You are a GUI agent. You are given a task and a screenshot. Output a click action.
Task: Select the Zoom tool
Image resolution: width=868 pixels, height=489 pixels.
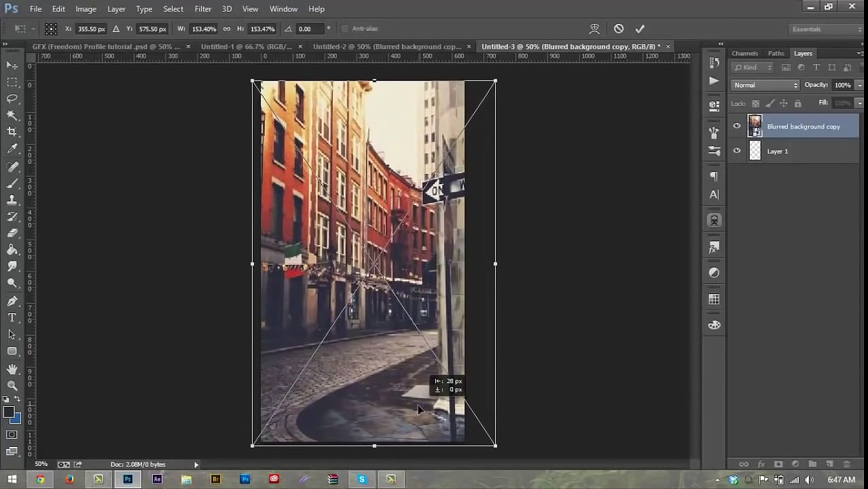click(12, 385)
